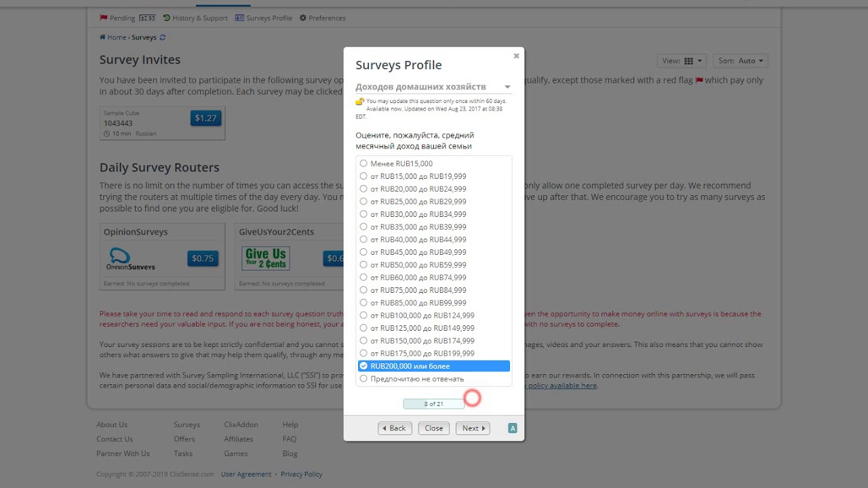868x488 pixels.
Task: Select от RUB40,000 до RUB44,999
Action: click(x=434, y=239)
